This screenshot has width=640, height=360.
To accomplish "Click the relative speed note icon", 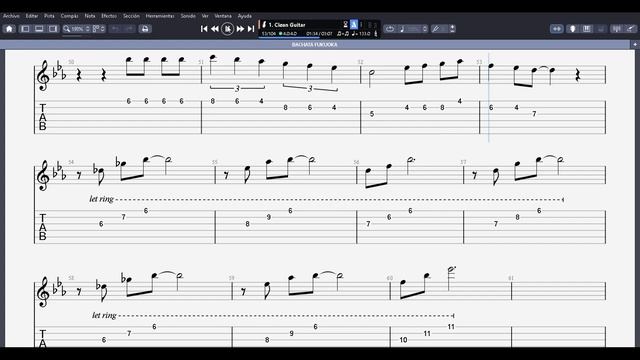I will (x=402, y=29).
